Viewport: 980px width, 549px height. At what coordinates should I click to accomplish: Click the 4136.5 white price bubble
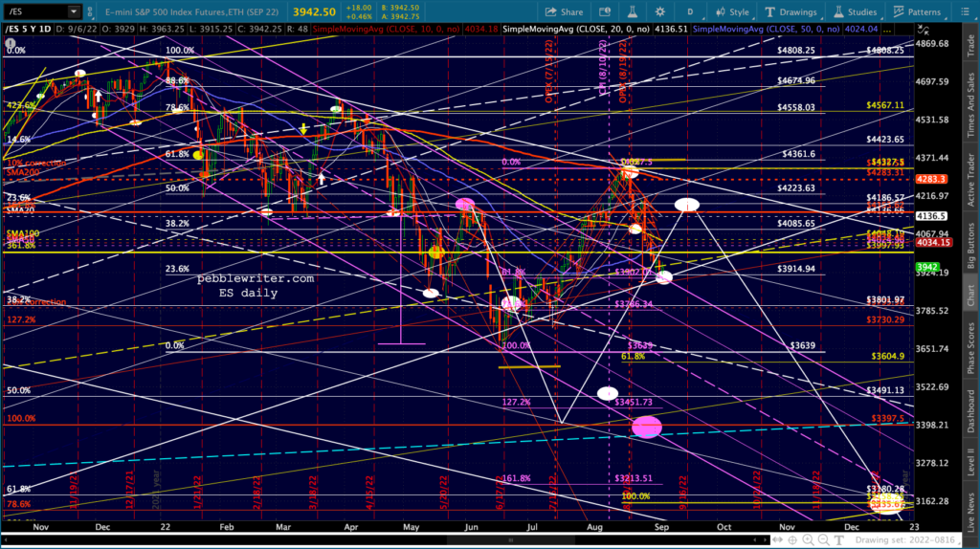coord(931,216)
